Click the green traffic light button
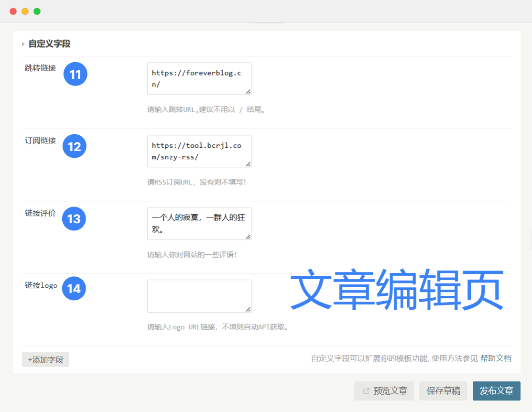 37,11
